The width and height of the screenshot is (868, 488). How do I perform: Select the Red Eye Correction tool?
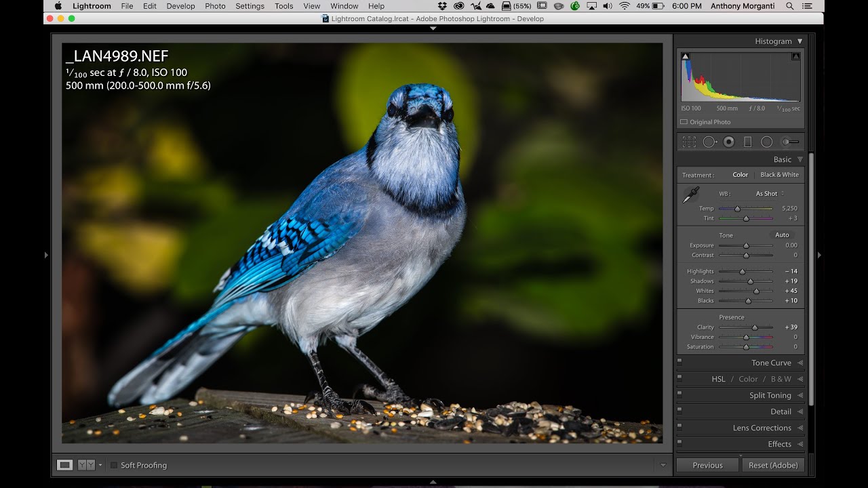tap(729, 142)
